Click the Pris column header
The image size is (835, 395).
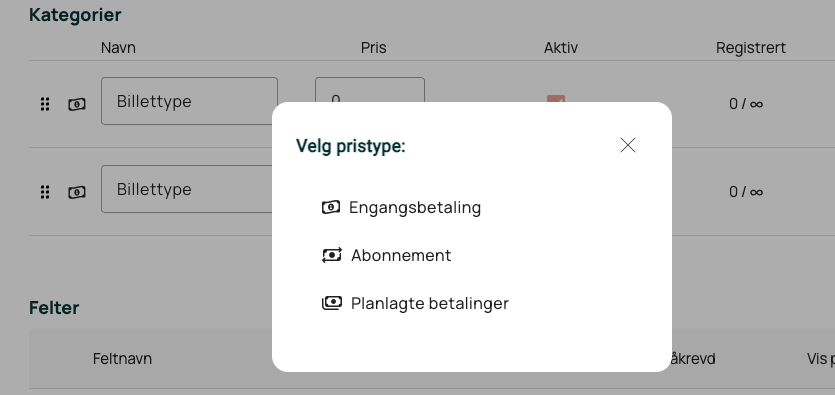(374, 48)
